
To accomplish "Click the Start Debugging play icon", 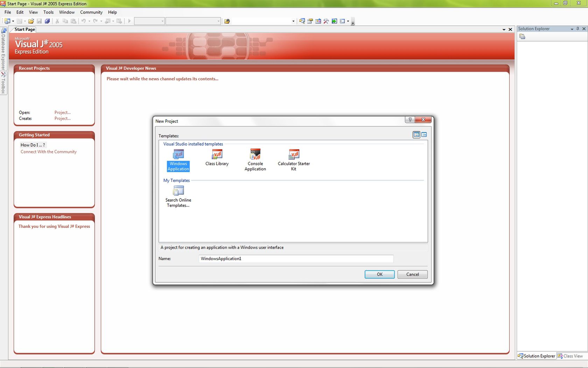I will 129,21.
